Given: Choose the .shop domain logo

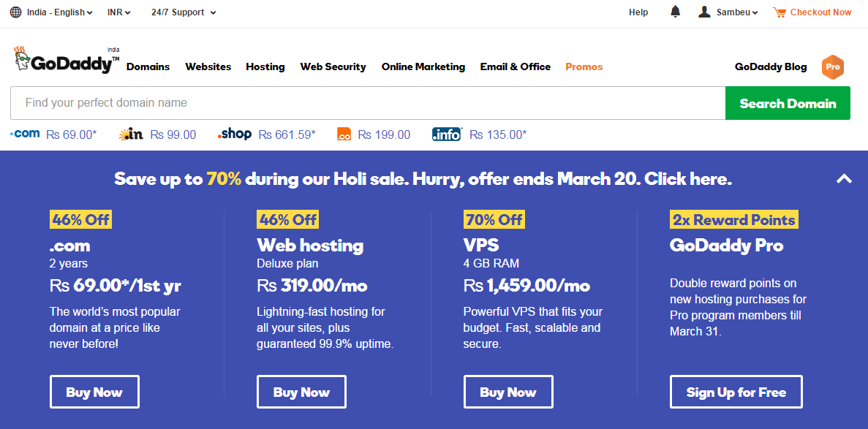Looking at the screenshot, I should coord(234,134).
